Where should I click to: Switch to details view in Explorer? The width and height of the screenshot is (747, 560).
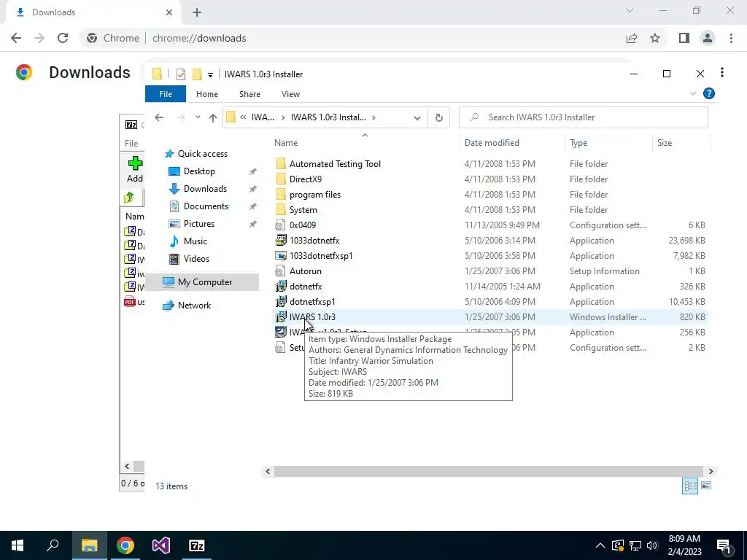point(690,485)
